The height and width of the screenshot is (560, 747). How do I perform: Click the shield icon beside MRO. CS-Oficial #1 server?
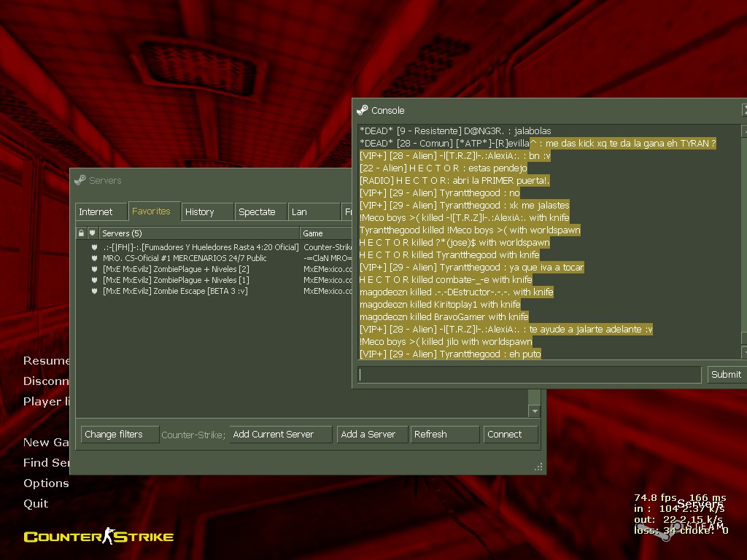point(94,258)
